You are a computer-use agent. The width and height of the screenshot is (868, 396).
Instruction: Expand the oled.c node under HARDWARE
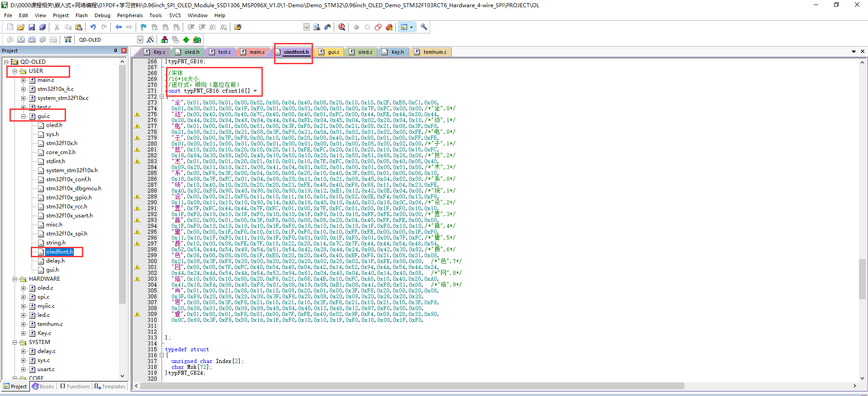tap(24, 288)
